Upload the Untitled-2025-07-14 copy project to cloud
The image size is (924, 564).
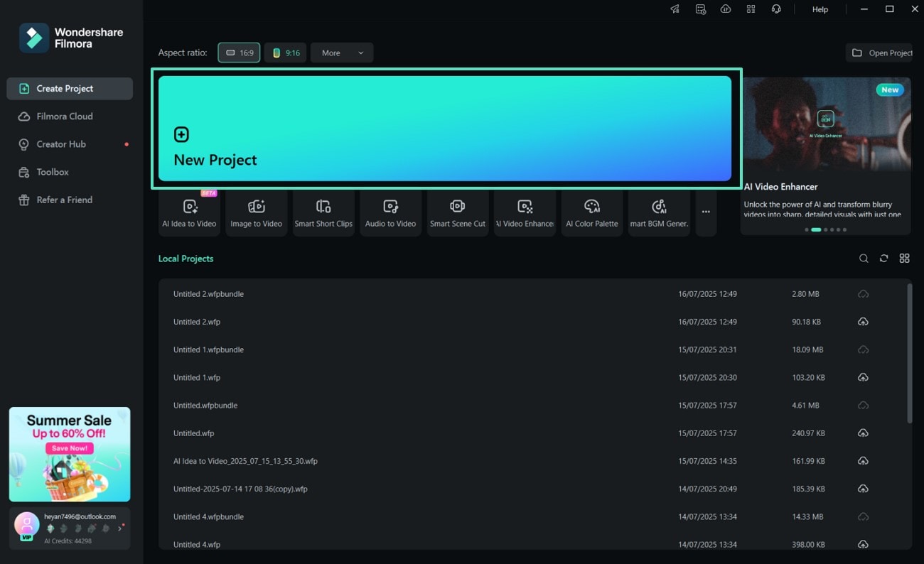[863, 489]
